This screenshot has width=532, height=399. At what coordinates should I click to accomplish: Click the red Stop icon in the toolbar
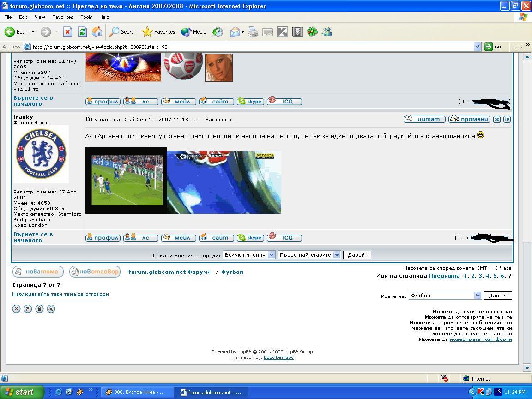(x=67, y=32)
